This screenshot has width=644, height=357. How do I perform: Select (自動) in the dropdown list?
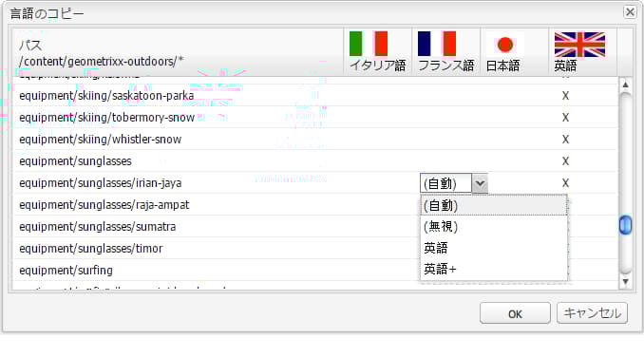[494, 205]
